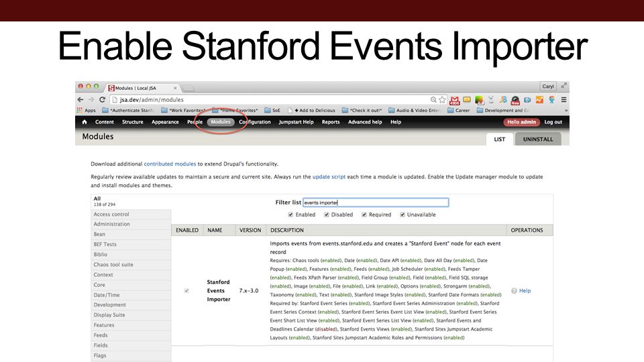Open the Apps grid shortcut in bookmarks bar
Image resolution: width=644 pixels, height=362 pixels.
pos(87,111)
